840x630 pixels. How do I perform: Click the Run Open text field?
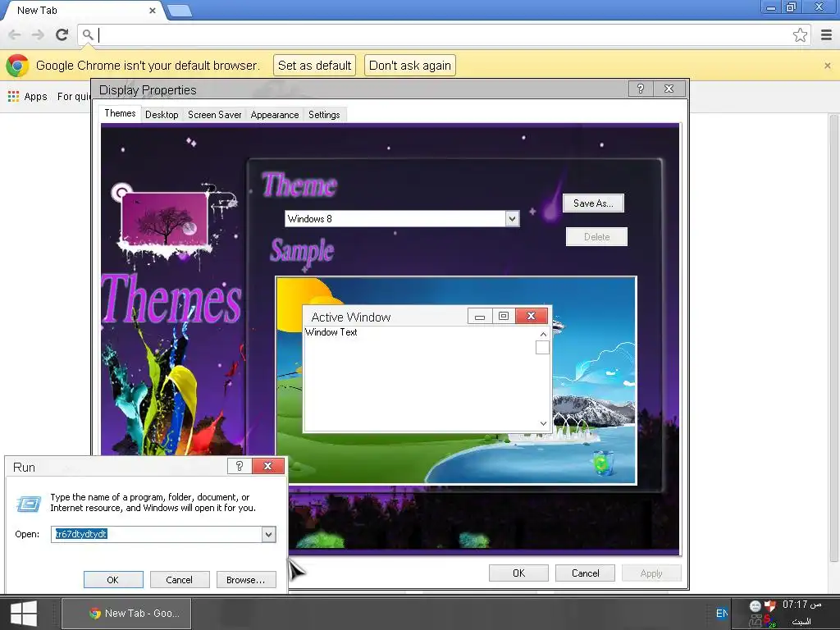coord(157,534)
